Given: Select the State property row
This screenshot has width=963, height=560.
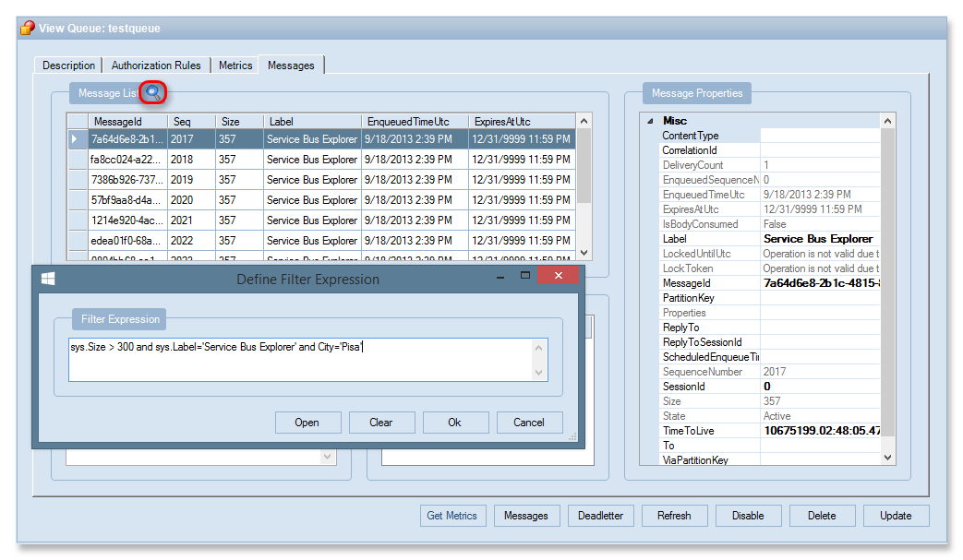Looking at the screenshot, I should pyautogui.click(x=769, y=415).
